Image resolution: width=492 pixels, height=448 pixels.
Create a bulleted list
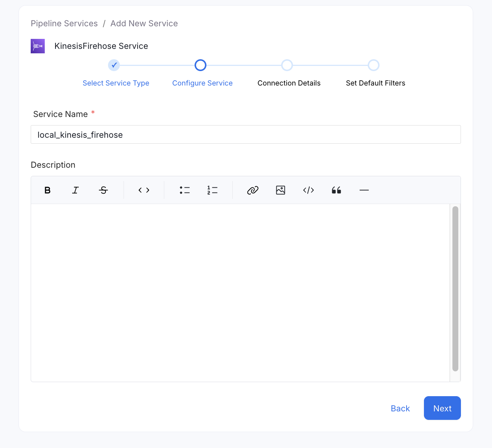tap(185, 190)
